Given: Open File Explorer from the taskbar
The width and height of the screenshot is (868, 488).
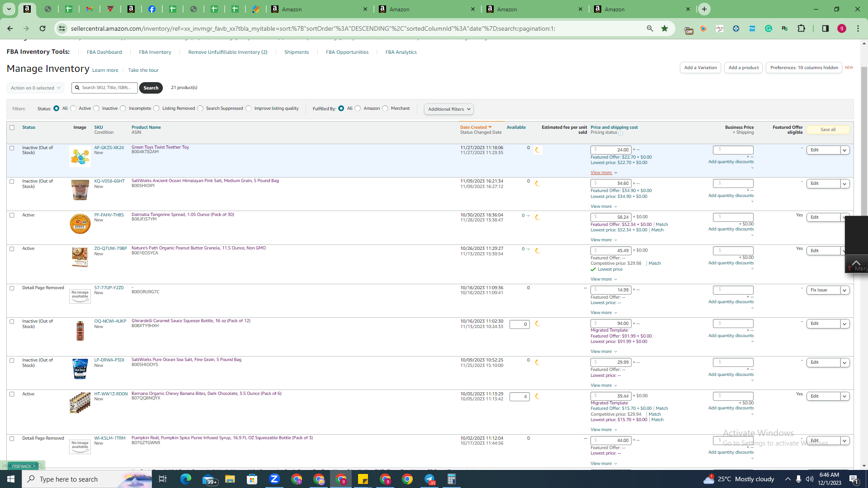Looking at the screenshot, I should point(230,479).
